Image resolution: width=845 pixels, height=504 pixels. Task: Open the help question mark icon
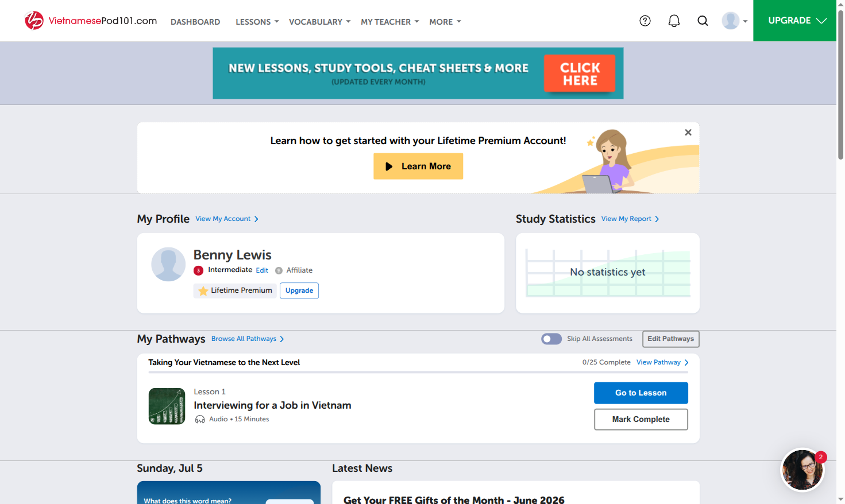645,21
